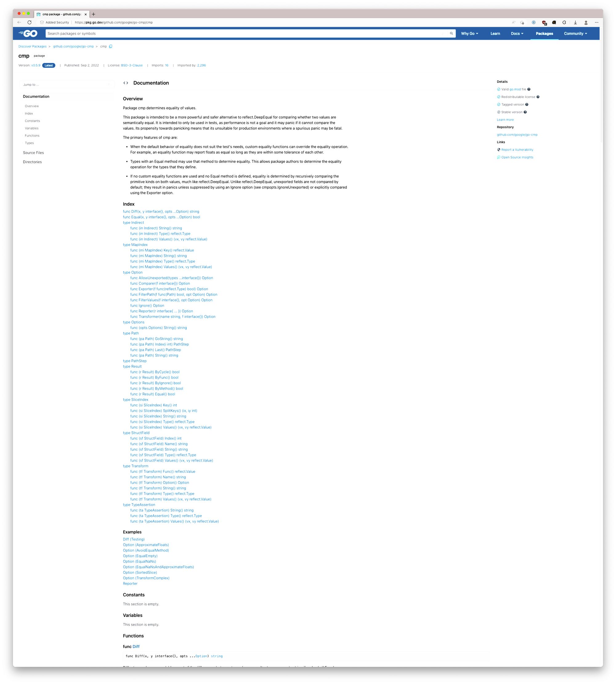This screenshot has width=616, height=684.
Task: Open the Jump to selector
Action: pyautogui.click(x=67, y=85)
